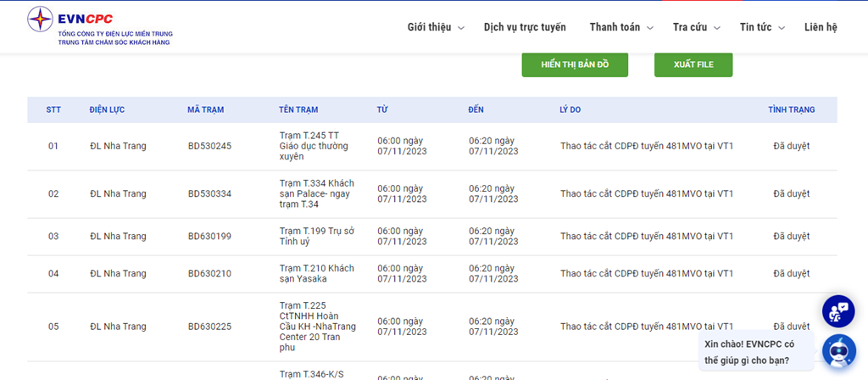868x380 pixels.
Task: Open the Tin tức dropdown menu
Action: click(761, 27)
